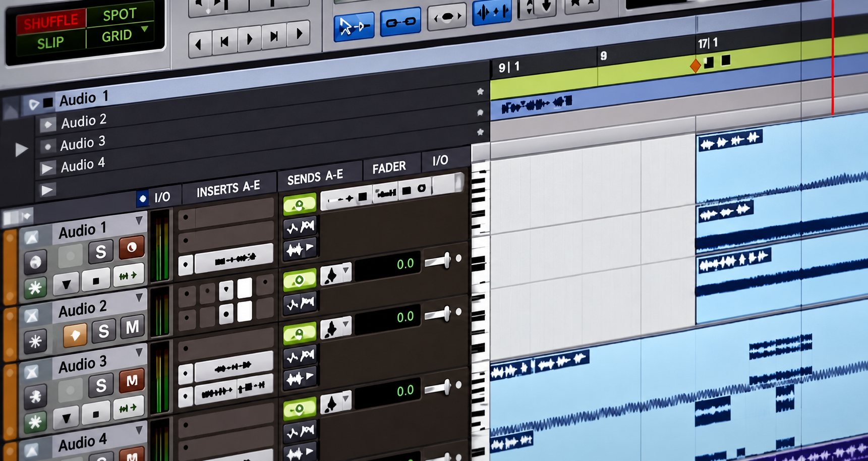Select the oval tool with side arrows

[447, 17]
